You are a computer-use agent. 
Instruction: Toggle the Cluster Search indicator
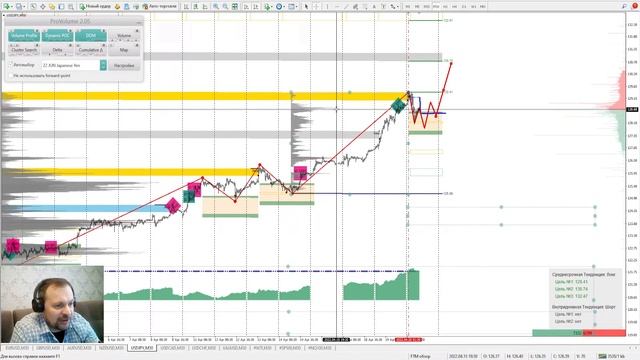tap(24, 50)
